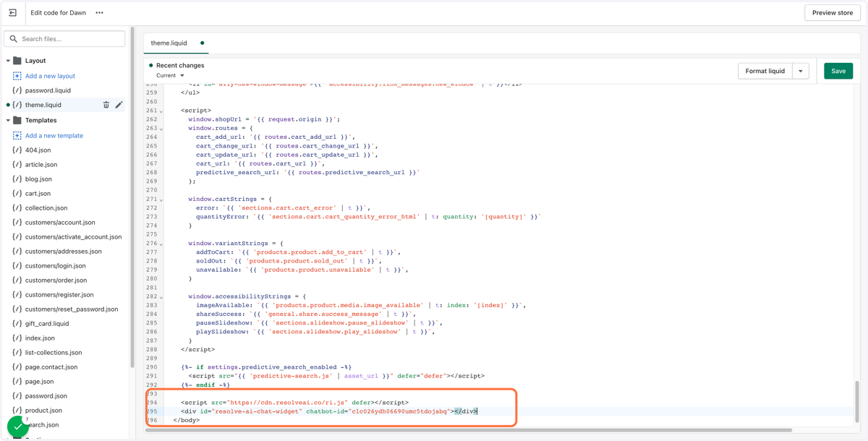Viewport: 868px width, 441px height.
Task: Open customers/login.json
Action: [x=56, y=265]
